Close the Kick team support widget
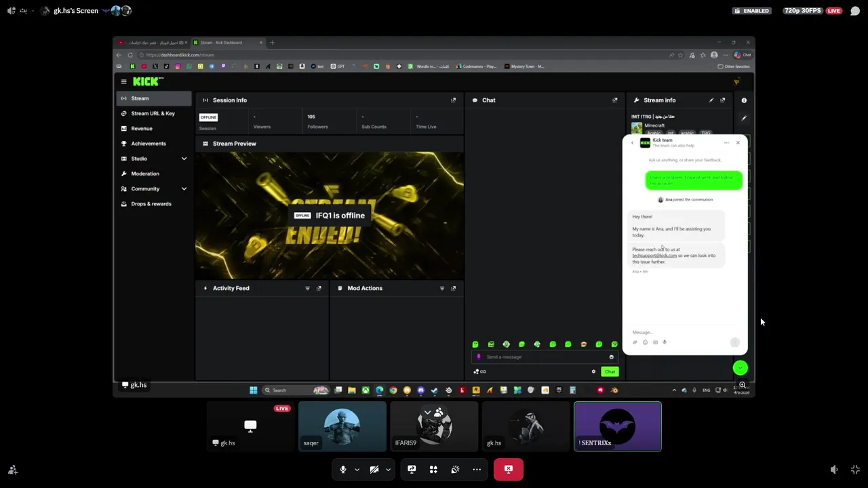Viewport: 868px width, 488px height. [738, 142]
